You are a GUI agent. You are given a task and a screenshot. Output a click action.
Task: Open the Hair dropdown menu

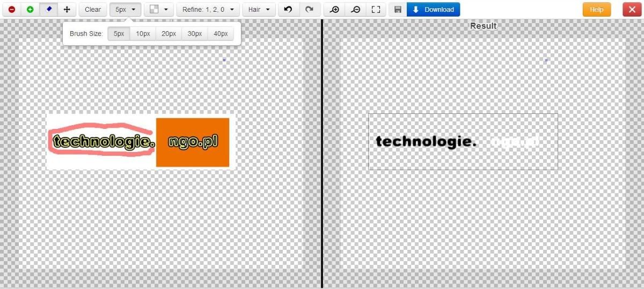(x=259, y=10)
